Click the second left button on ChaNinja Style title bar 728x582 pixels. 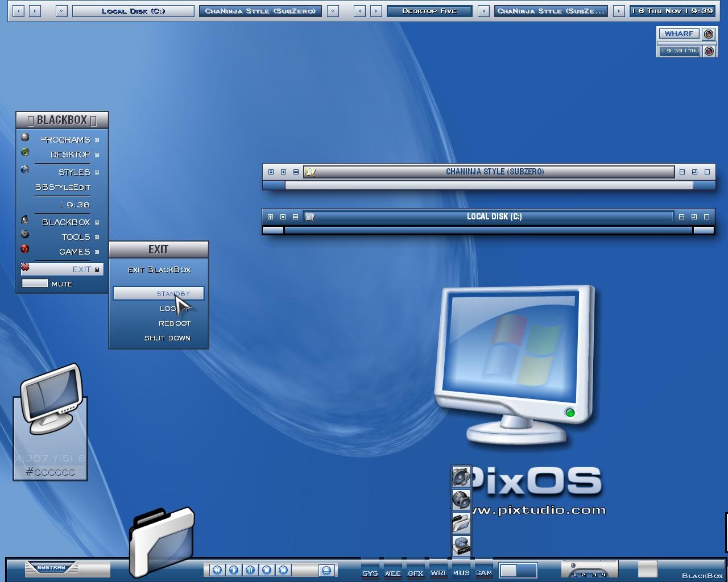tap(283, 172)
